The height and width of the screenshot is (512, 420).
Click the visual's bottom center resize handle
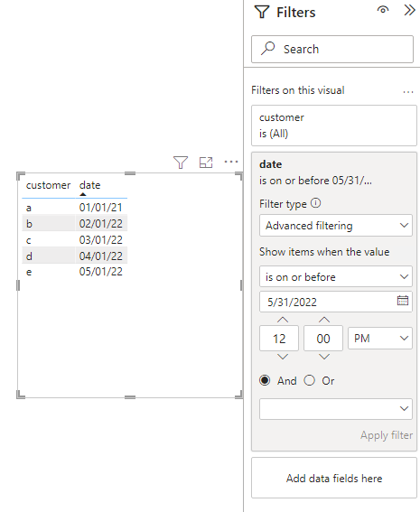(130, 397)
